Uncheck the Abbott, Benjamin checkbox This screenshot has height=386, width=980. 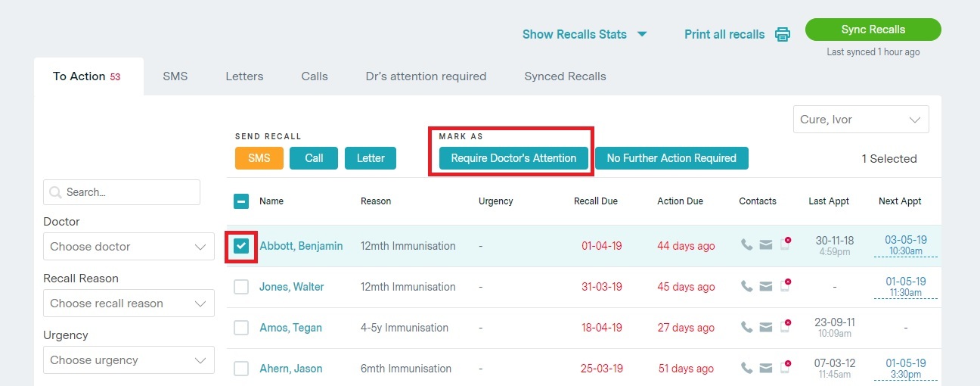point(241,246)
